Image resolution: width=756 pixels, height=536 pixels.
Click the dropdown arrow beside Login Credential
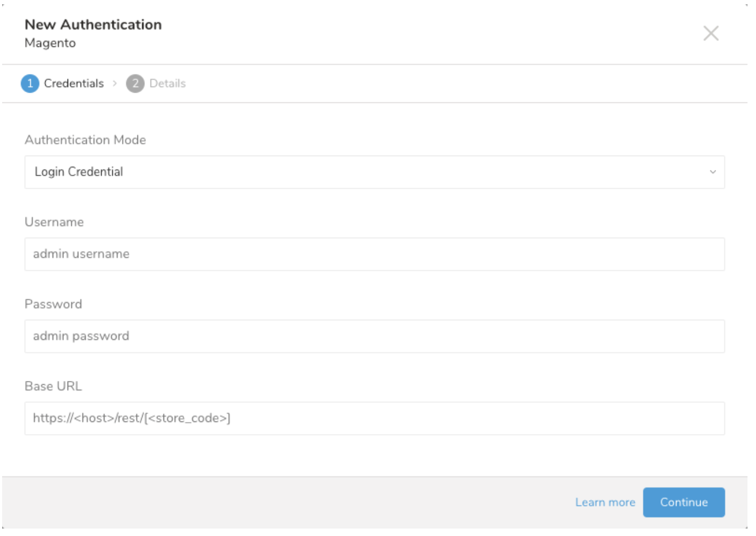712,172
